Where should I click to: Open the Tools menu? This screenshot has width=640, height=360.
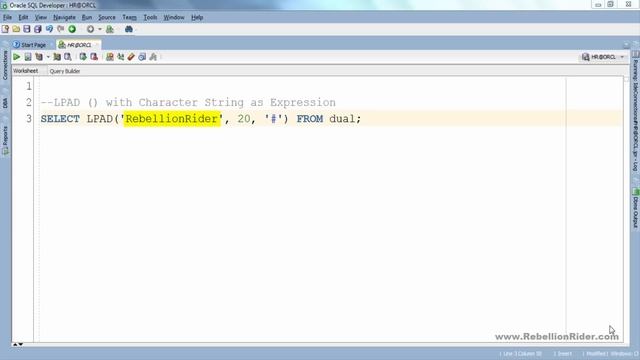tap(150, 17)
